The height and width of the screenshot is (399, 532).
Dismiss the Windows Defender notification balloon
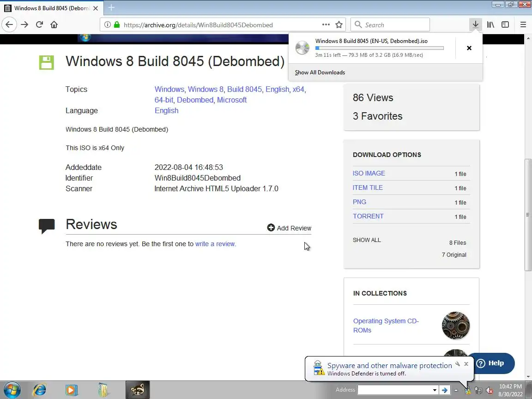point(466,364)
